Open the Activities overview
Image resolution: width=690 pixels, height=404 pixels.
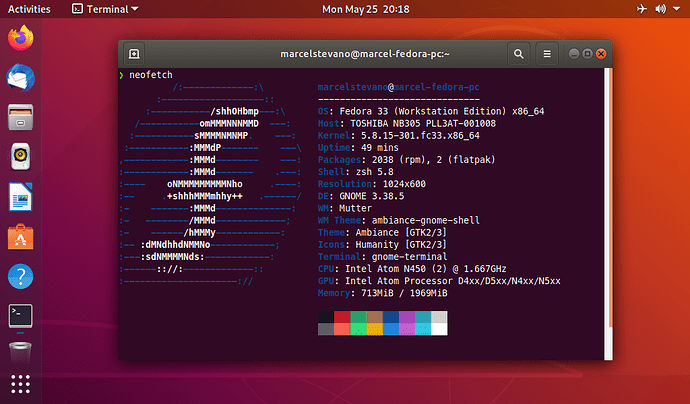coord(29,9)
